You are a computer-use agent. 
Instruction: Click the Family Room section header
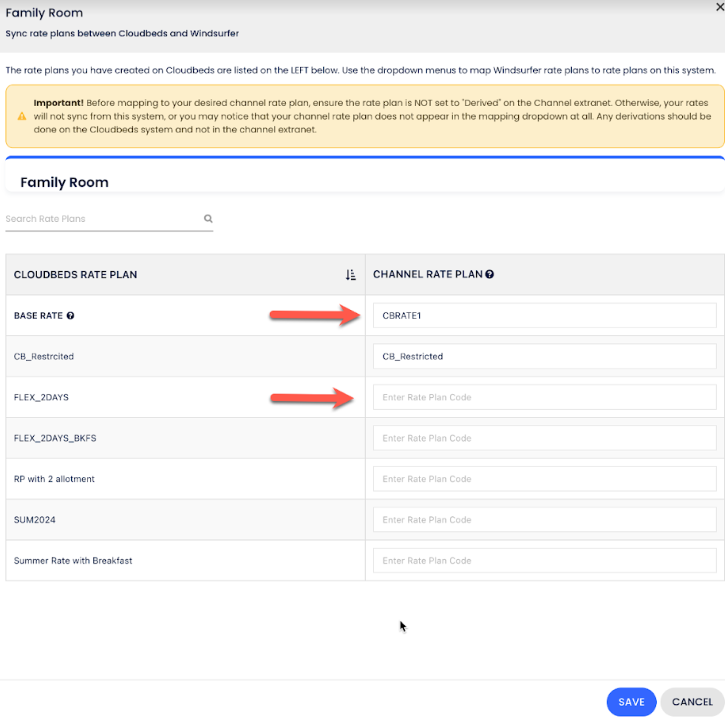64,183
